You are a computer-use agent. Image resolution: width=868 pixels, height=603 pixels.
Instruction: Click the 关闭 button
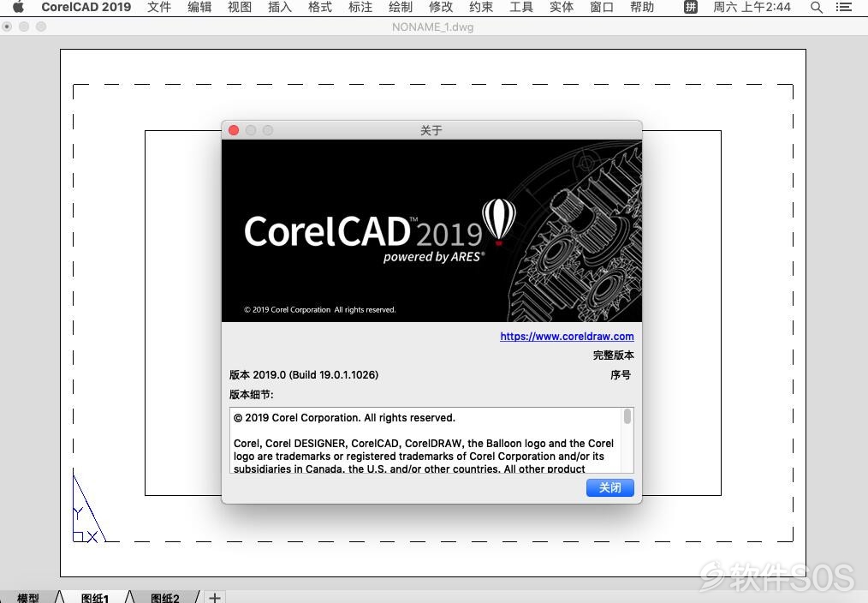tap(610, 488)
